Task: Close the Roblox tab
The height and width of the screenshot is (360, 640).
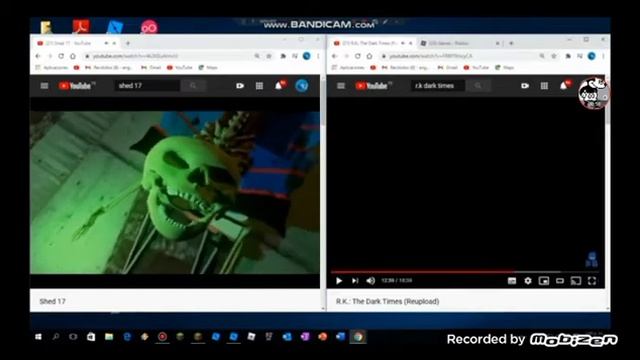Action: 498,43
